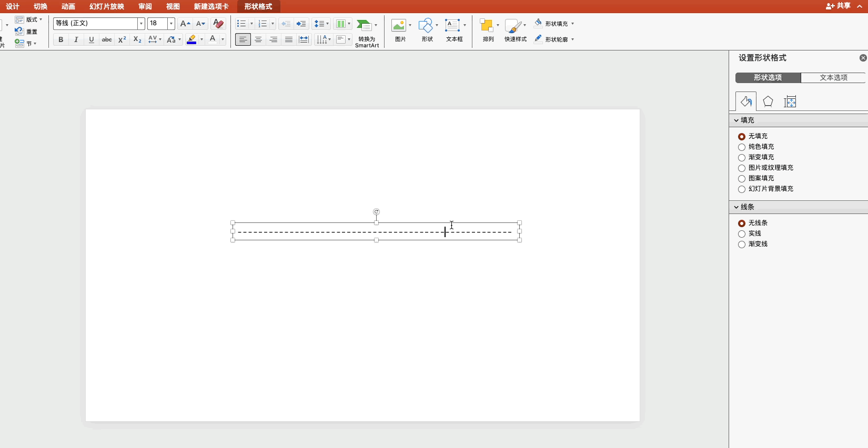Select 纯色填充 solid fill option
The width and height of the screenshot is (868, 448).
click(x=742, y=147)
